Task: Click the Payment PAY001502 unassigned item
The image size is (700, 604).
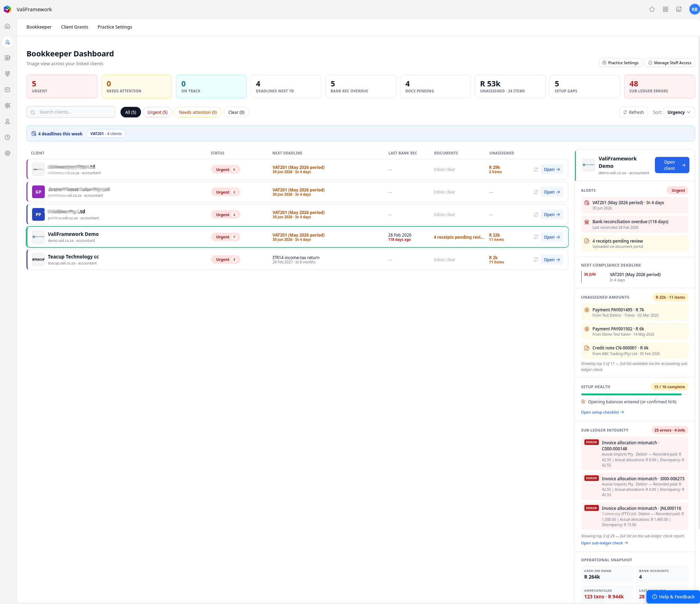Action: point(634,331)
